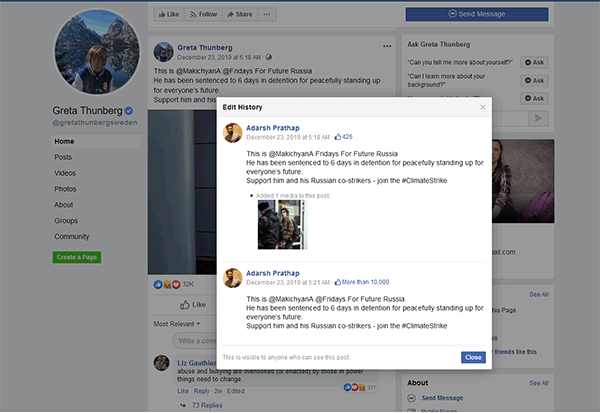View Edited history of Liz Gauthier's comment
This screenshot has width=600, height=413.
pos(236,391)
